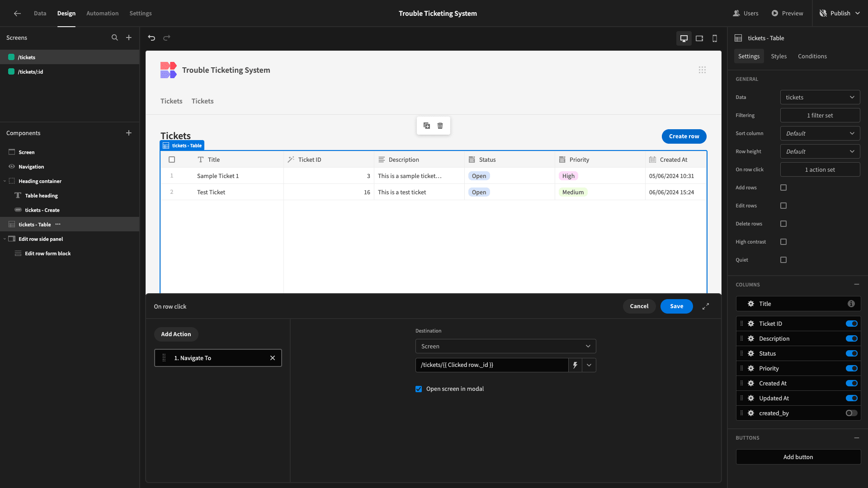Screen dimensions: 868x488
Task: Select the /tickets/:id screen
Action: point(70,71)
